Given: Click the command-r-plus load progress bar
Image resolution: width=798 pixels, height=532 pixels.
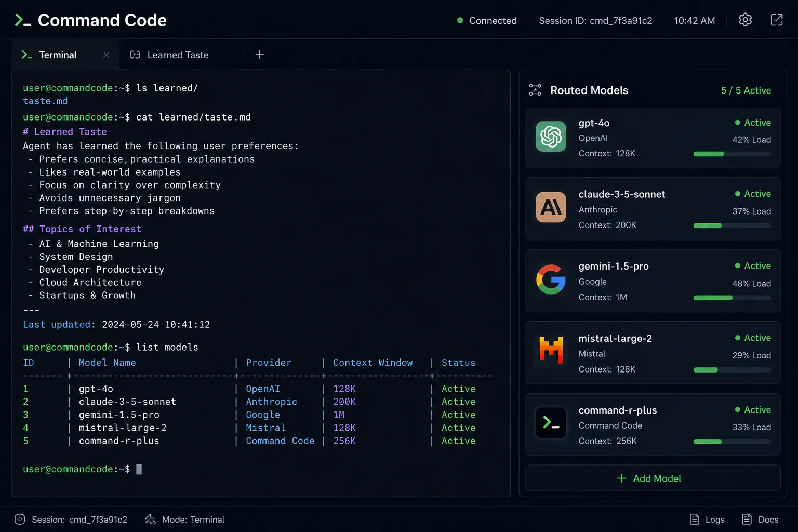Looking at the screenshot, I should pos(732,442).
